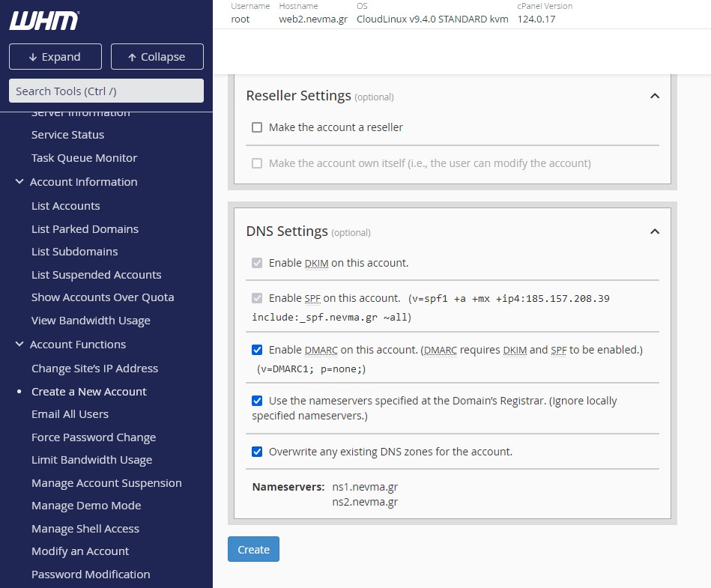This screenshot has width=711, height=588.
Task: Collapse the Account Functions section chevron
Action: (x=19, y=345)
